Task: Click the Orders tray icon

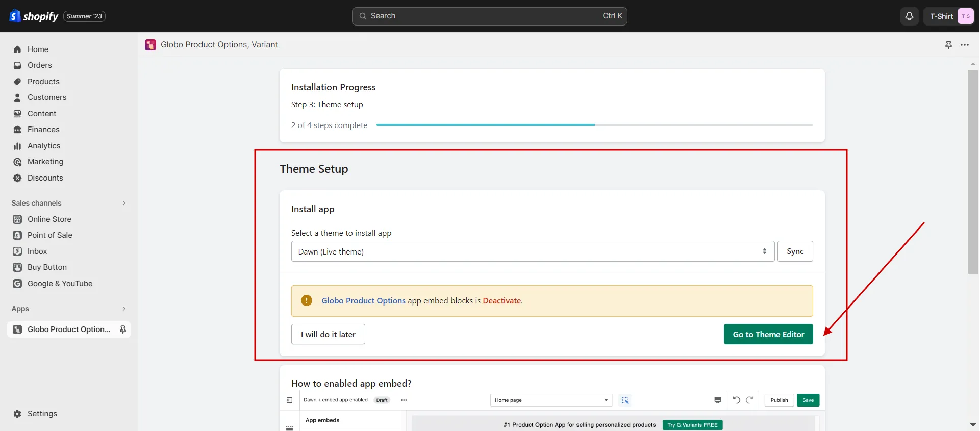Action: click(x=17, y=65)
